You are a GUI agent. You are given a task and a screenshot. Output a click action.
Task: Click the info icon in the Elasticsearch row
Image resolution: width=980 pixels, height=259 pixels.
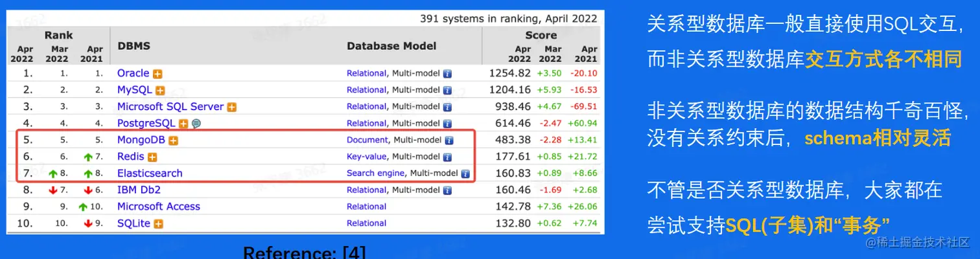[x=465, y=174]
